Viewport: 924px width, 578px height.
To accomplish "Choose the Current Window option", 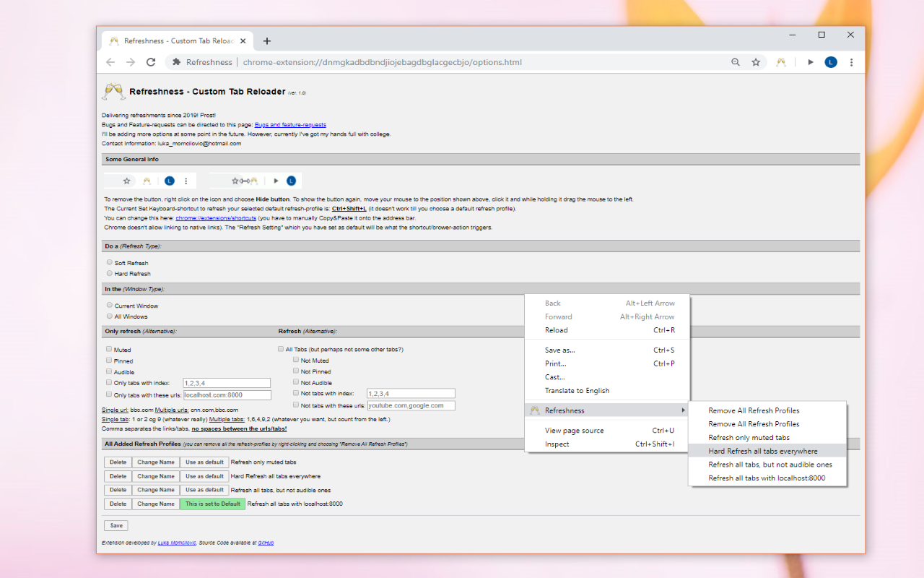I will coord(110,305).
